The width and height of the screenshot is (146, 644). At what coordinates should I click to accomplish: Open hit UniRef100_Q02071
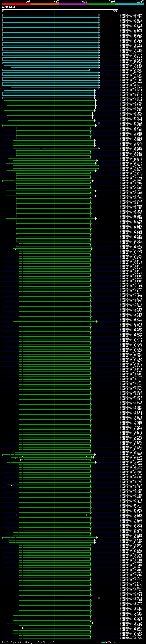pyautogui.click(x=131, y=53)
